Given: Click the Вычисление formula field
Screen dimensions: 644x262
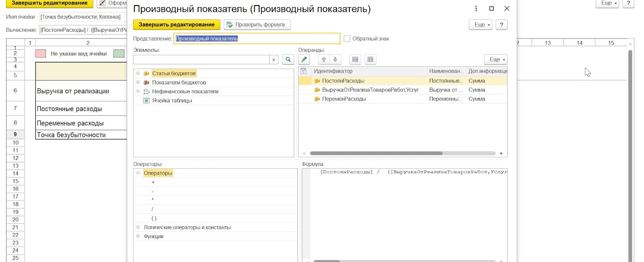Looking at the screenshot, I should point(83,30).
